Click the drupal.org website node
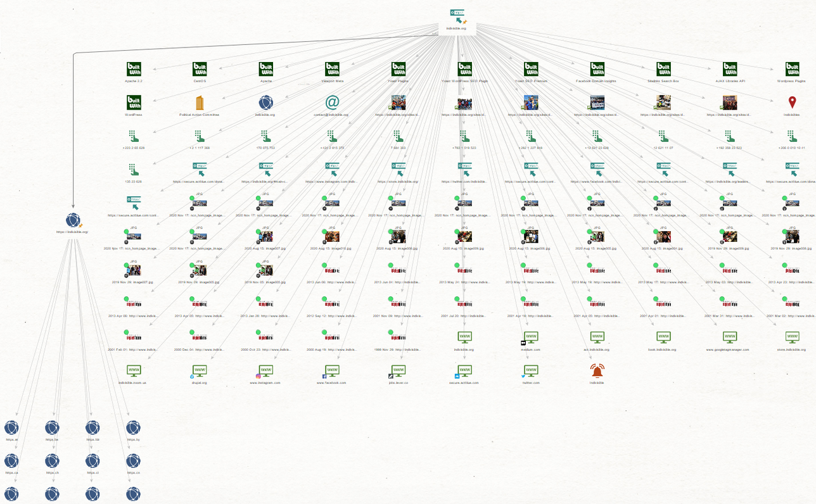The image size is (816, 504). click(200, 371)
